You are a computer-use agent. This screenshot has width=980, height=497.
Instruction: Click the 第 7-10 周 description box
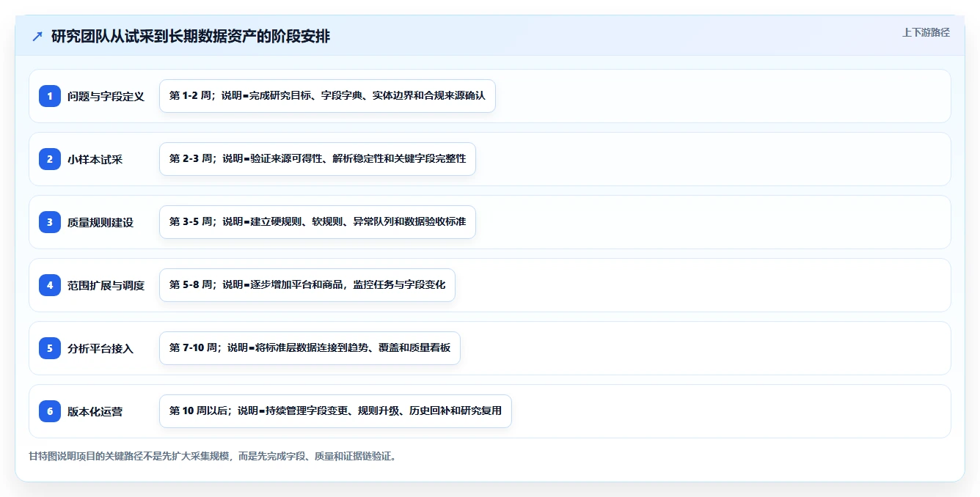pyautogui.click(x=310, y=348)
